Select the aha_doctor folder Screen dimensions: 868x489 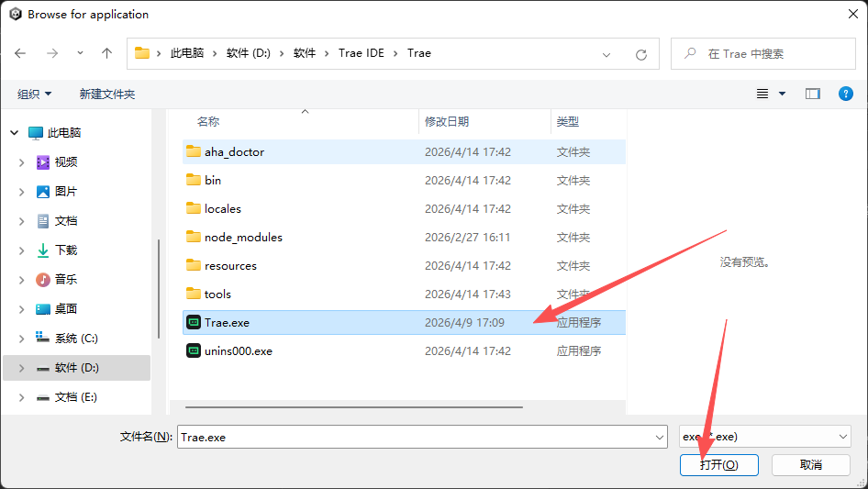[404, 151]
